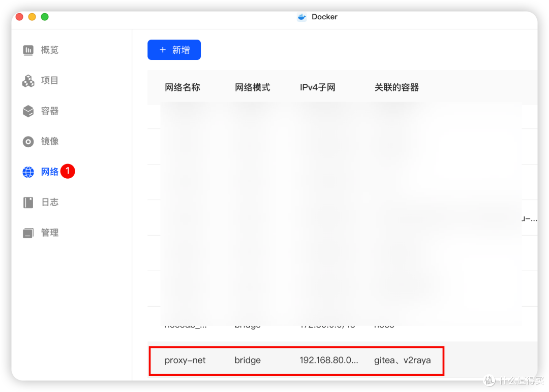The height and width of the screenshot is (392, 549).
Task: Click the 关联的容器 column header
Action: tap(396, 87)
